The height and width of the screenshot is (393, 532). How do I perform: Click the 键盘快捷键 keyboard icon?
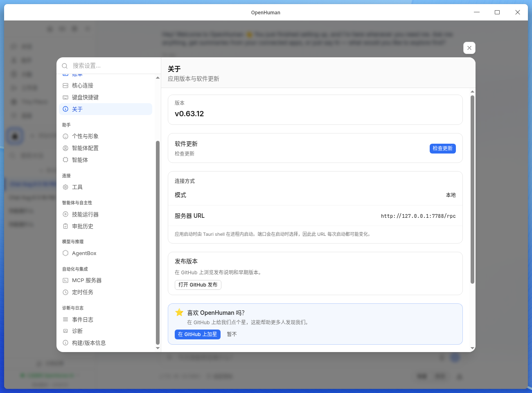click(x=65, y=97)
